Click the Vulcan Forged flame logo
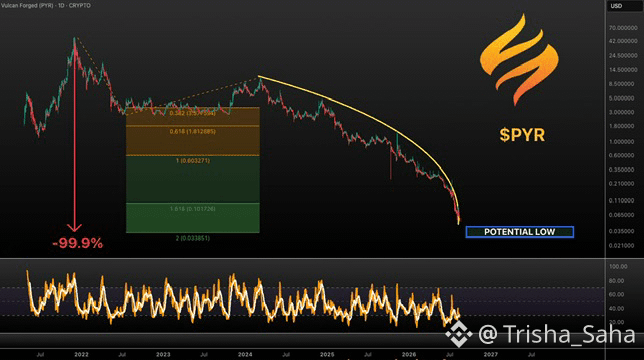 point(520,60)
